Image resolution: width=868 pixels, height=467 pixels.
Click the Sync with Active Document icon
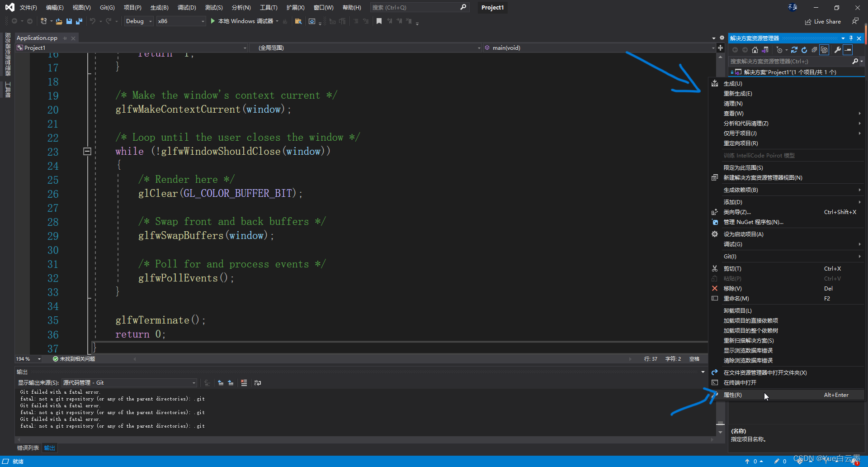[794, 50]
